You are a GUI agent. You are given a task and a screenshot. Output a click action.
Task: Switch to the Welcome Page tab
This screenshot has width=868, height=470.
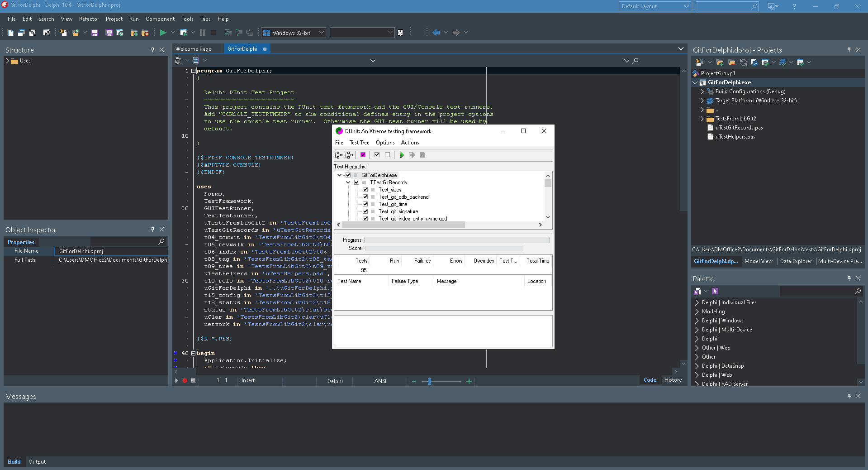[193, 49]
